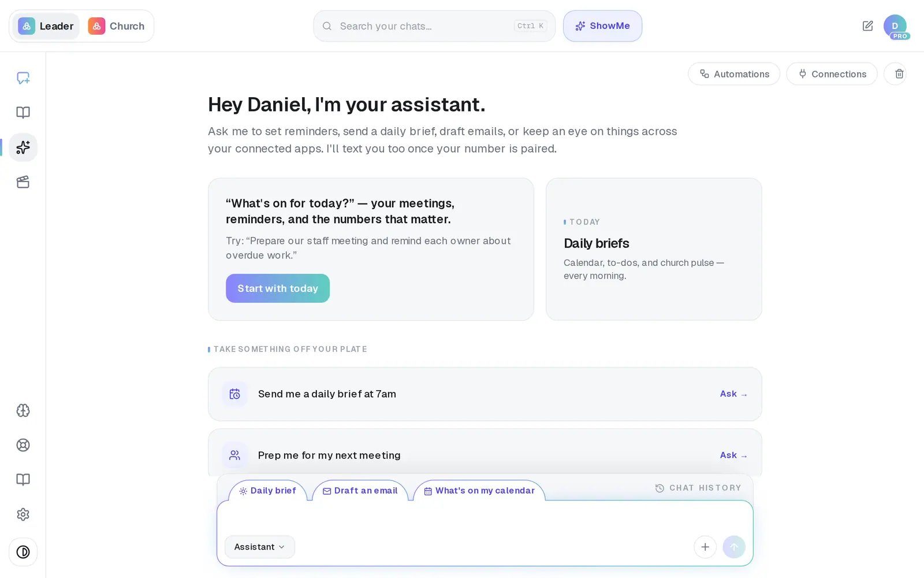Switch to Church mode

(x=117, y=26)
